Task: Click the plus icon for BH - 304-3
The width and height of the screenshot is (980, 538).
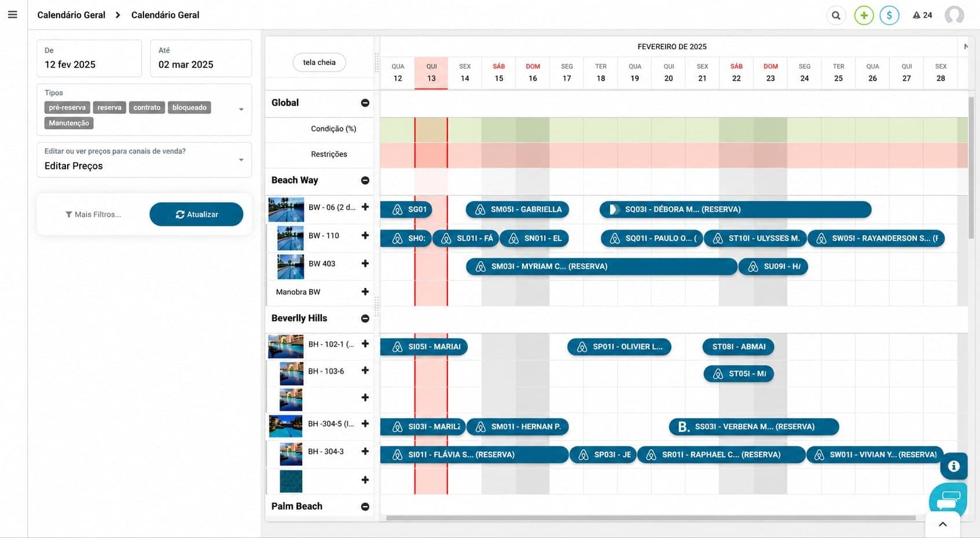Action: [365, 451]
